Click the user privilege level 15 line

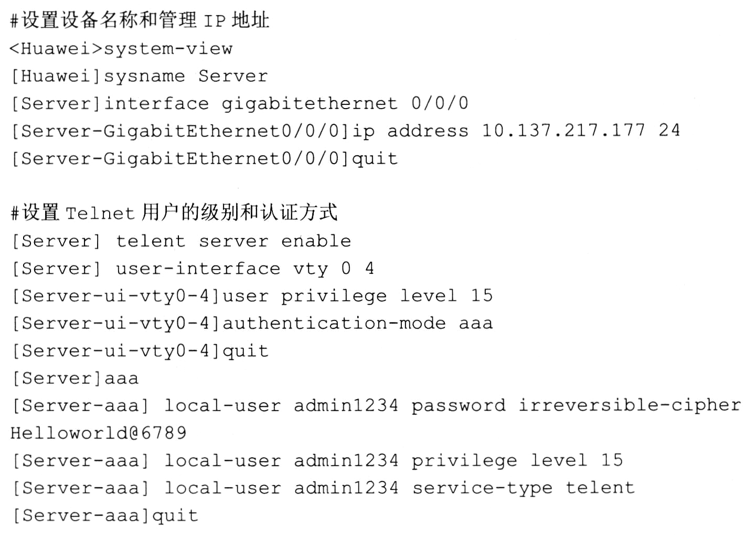coord(252,296)
